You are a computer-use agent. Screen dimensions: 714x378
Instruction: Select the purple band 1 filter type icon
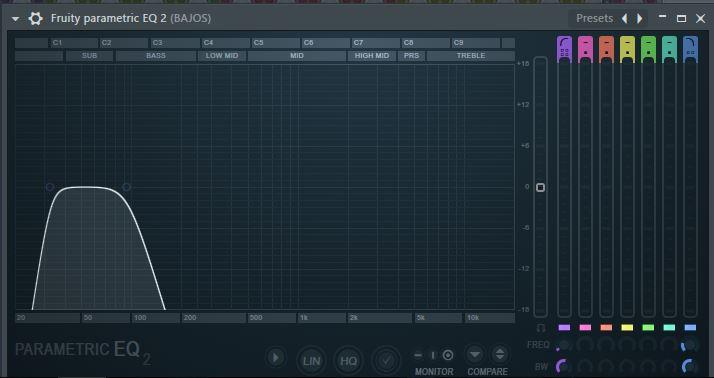pyautogui.click(x=564, y=48)
